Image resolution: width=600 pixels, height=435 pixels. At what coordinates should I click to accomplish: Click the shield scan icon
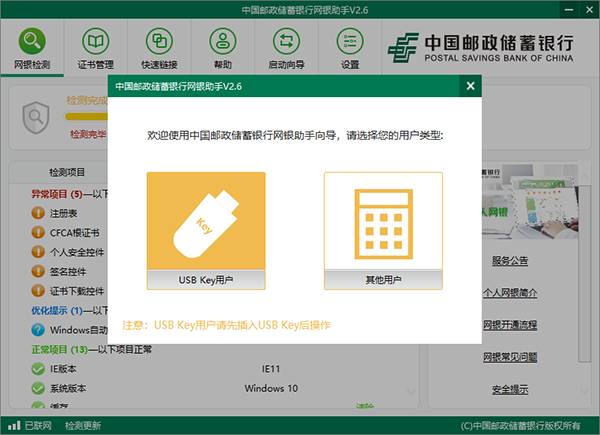[36, 117]
